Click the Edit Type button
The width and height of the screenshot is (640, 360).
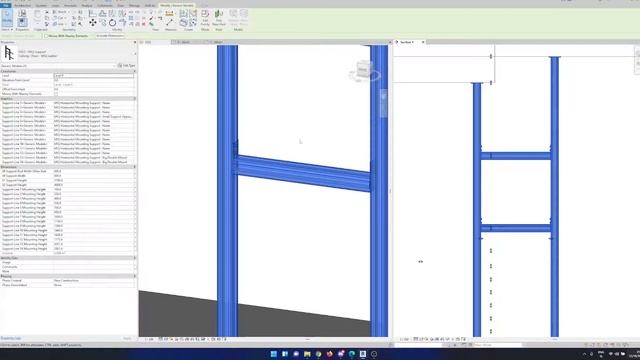click(127, 66)
